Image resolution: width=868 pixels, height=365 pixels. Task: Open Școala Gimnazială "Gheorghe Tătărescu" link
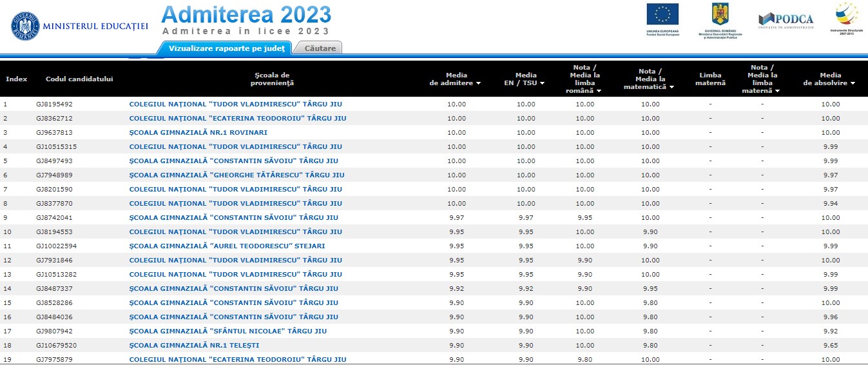coord(236,175)
